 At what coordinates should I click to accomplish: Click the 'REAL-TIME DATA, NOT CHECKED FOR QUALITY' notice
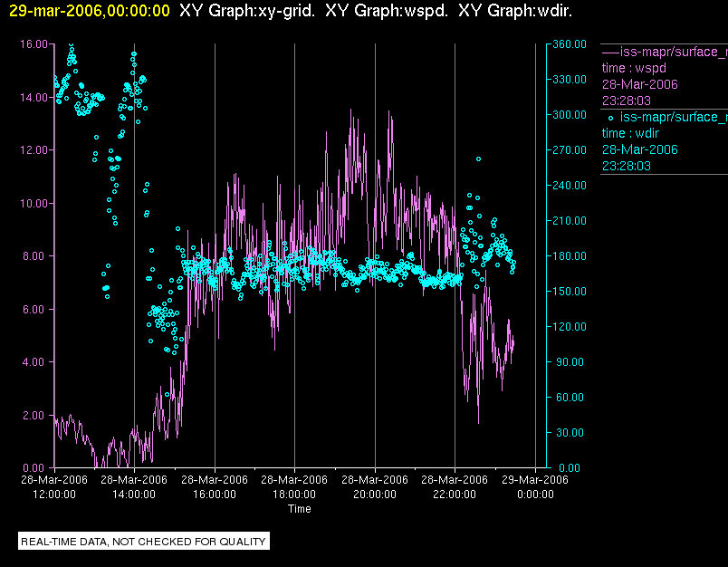coord(143,542)
